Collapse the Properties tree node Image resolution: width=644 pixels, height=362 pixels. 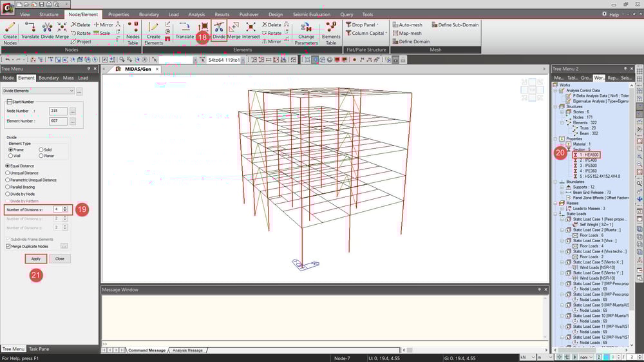555,139
